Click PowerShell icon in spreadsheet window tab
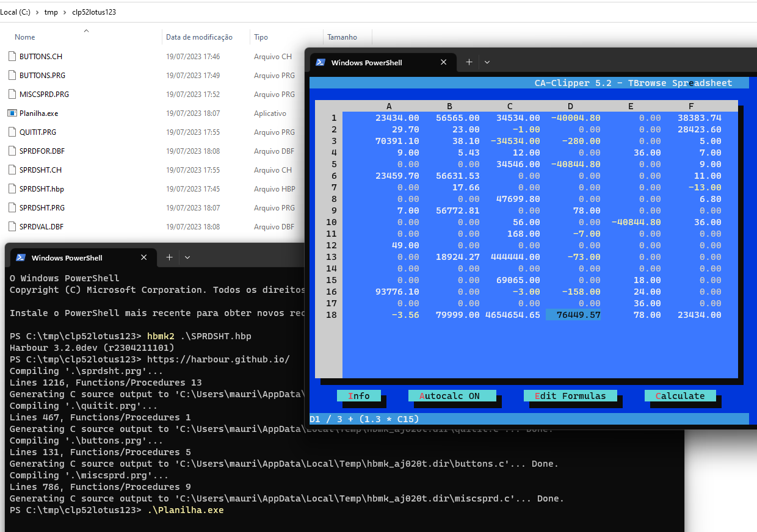 coord(321,62)
